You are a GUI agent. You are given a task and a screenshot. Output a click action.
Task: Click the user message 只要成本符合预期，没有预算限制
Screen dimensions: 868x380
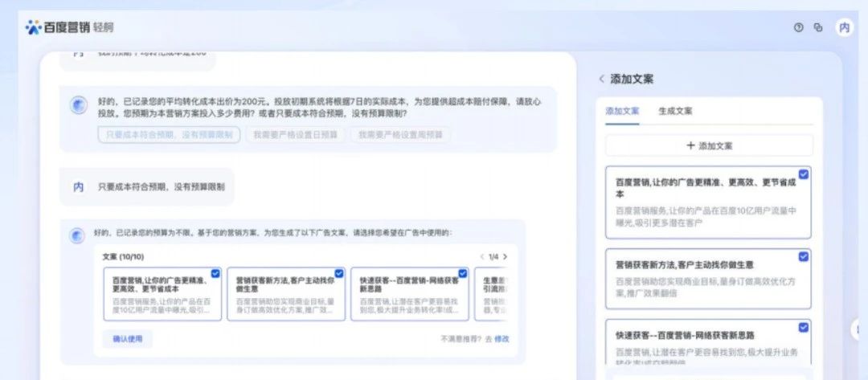coord(161,187)
